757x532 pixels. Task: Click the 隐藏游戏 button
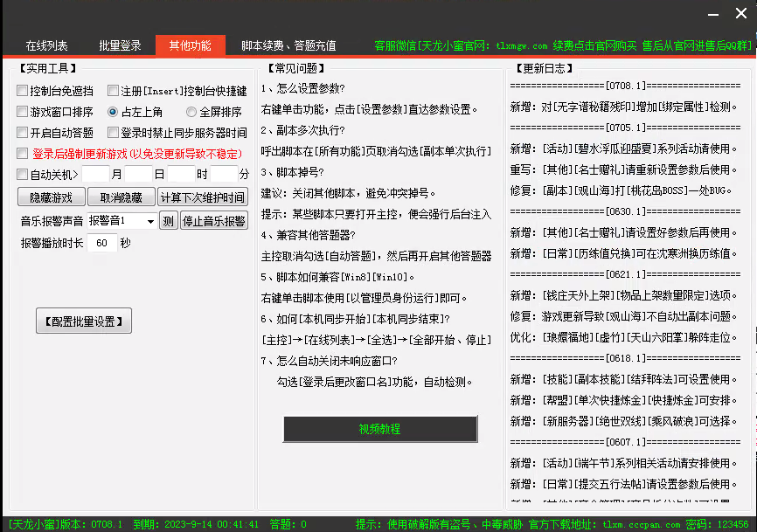(x=52, y=197)
